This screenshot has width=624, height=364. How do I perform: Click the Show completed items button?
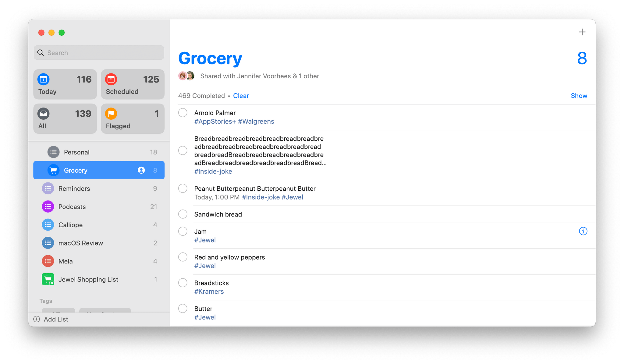tap(579, 96)
